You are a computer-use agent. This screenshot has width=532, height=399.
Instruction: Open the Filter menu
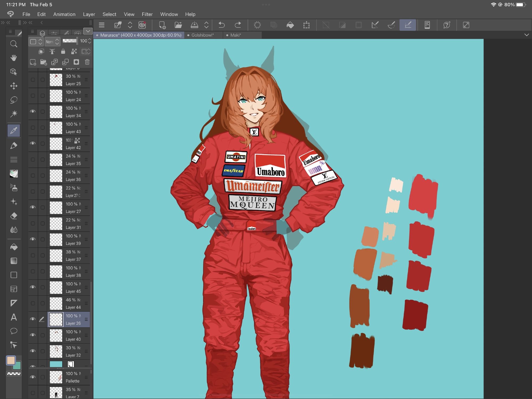(x=147, y=14)
